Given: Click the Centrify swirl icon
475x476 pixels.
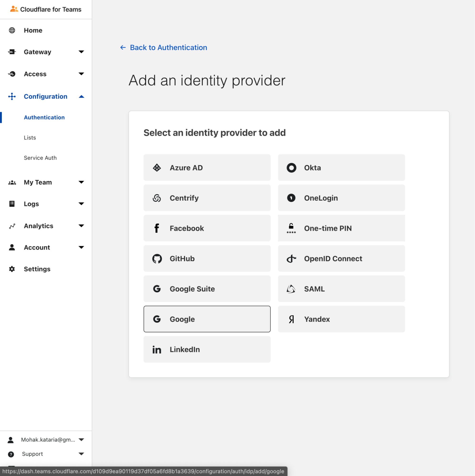Looking at the screenshot, I should [x=157, y=198].
